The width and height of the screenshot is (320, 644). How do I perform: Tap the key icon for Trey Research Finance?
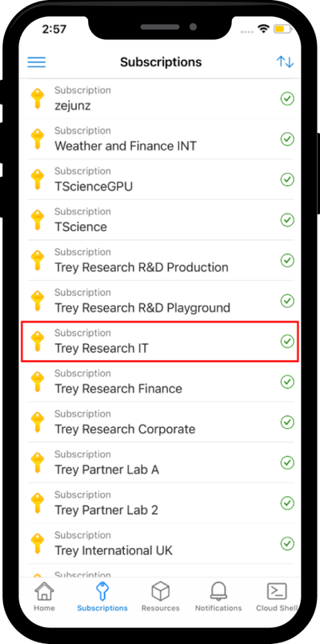click(x=38, y=382)
